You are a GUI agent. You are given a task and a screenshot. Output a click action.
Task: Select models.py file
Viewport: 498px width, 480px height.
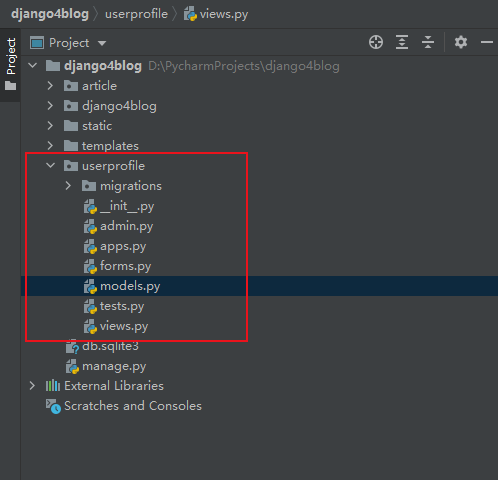(x=130, y=286)
